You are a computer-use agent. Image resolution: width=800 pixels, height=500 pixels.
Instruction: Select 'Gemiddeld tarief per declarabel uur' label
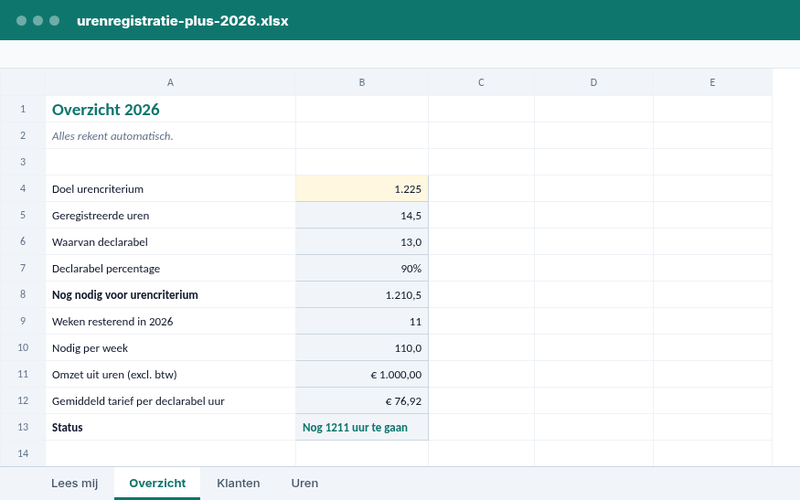170,401
